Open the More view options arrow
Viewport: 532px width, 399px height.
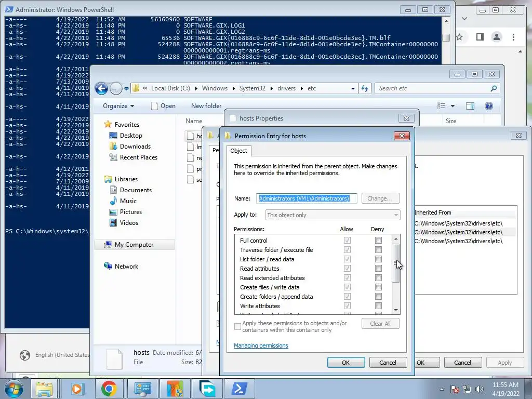tap(453, 106)
